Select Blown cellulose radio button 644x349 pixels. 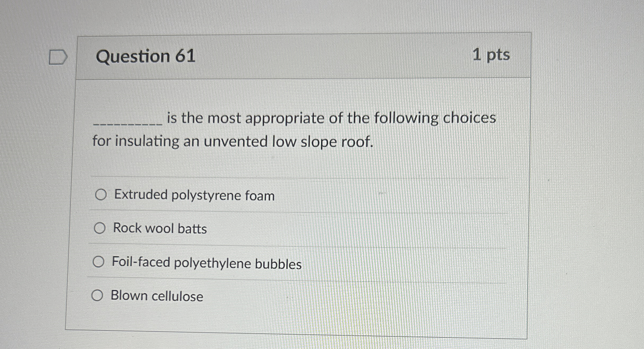[x=98, y=295]
